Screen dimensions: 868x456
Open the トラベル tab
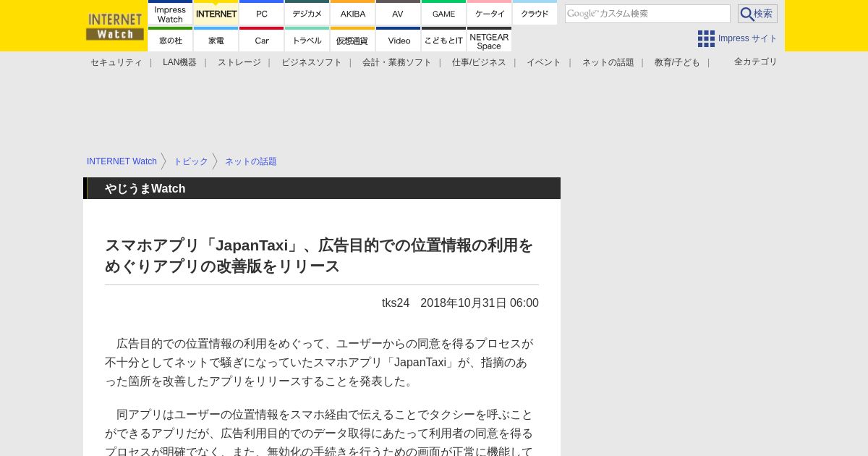(307, 39)
